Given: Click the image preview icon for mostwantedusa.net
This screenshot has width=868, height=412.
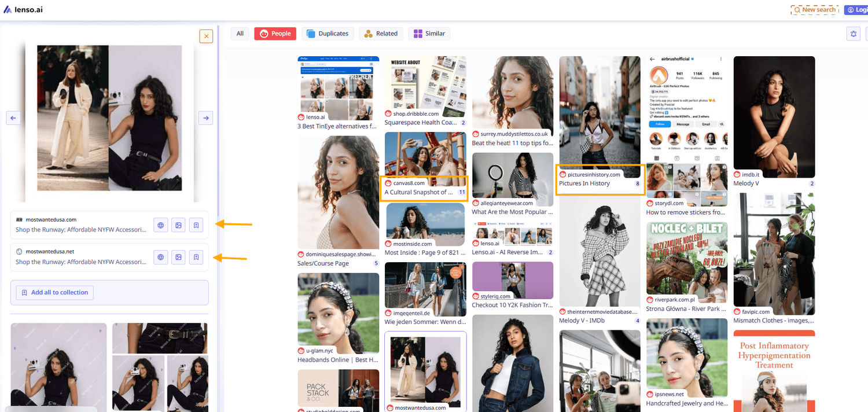Looking at the screenshot, I should click(x=178, y=257).
